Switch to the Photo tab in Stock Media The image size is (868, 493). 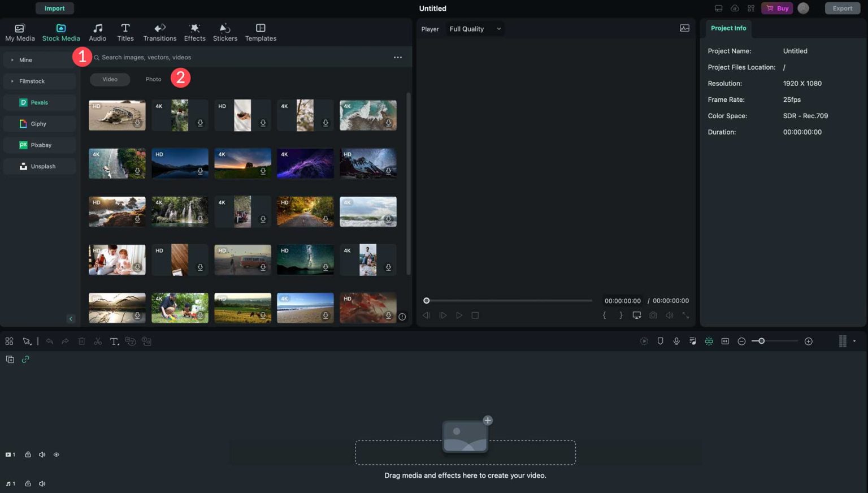(x=153, y=79)
